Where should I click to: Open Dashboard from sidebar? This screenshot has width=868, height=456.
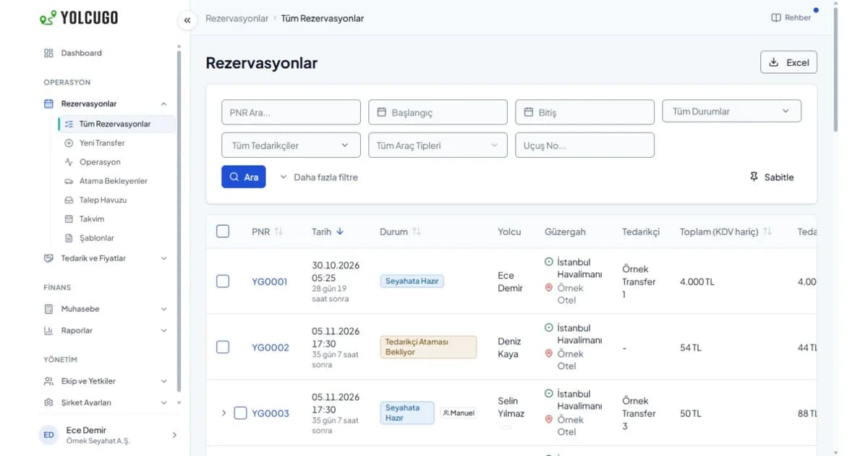click(x=81, y=53)
